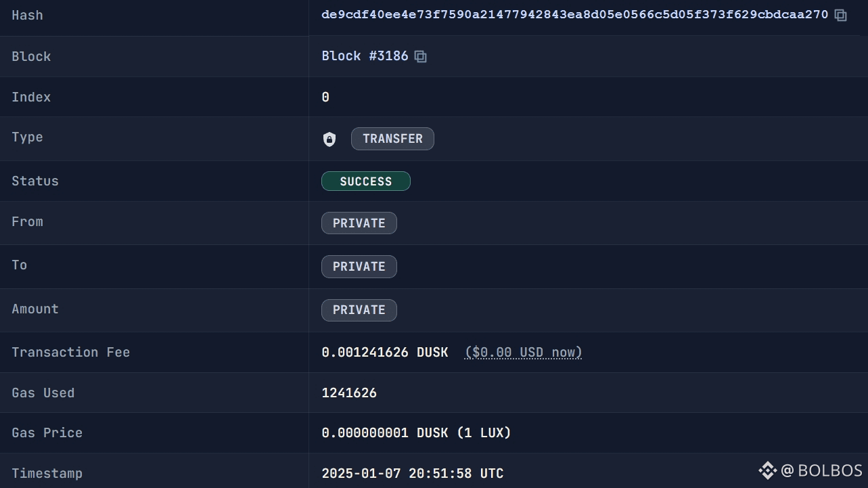Click the Index value 0

325,97
